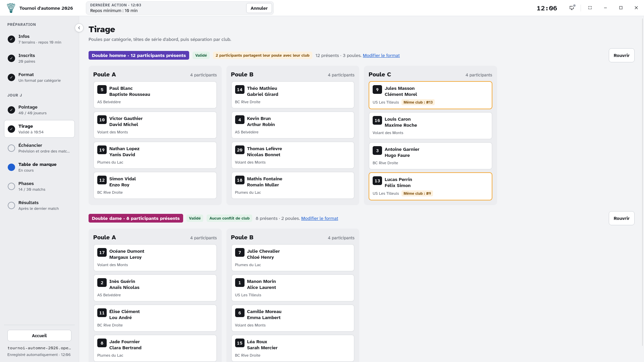Click the Pointage step checkmark icon
This screenshot has width=644, height=362.
11,110
